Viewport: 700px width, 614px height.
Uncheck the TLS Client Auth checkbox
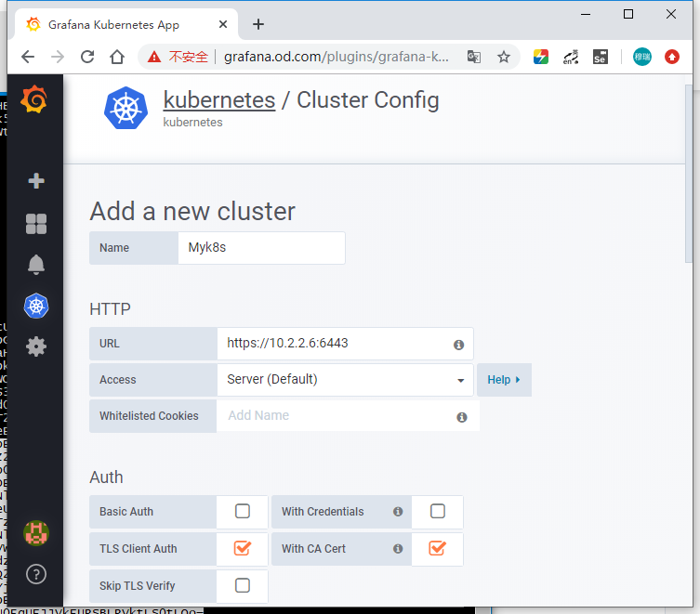tap(243, 548)
